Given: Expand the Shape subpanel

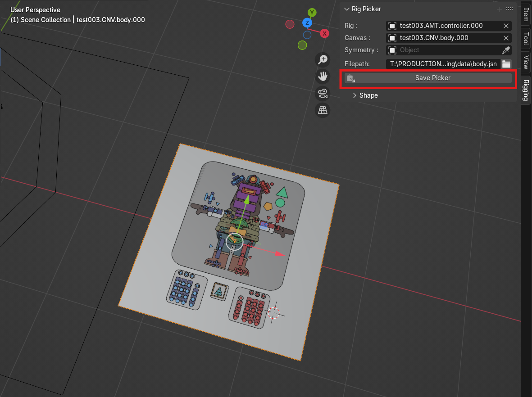Looking at the screenshot, I should coord(355,95).
